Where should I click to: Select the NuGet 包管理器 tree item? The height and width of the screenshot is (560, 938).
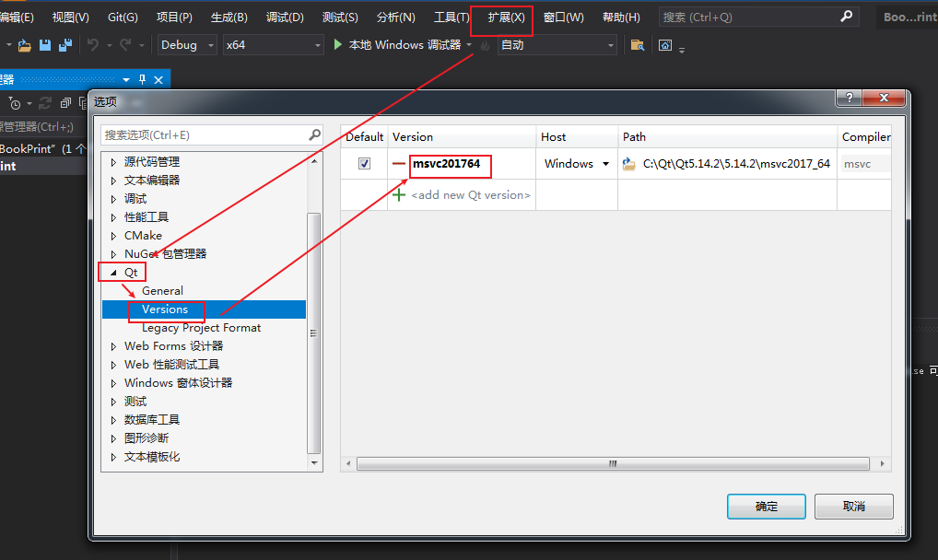(165, 254)
